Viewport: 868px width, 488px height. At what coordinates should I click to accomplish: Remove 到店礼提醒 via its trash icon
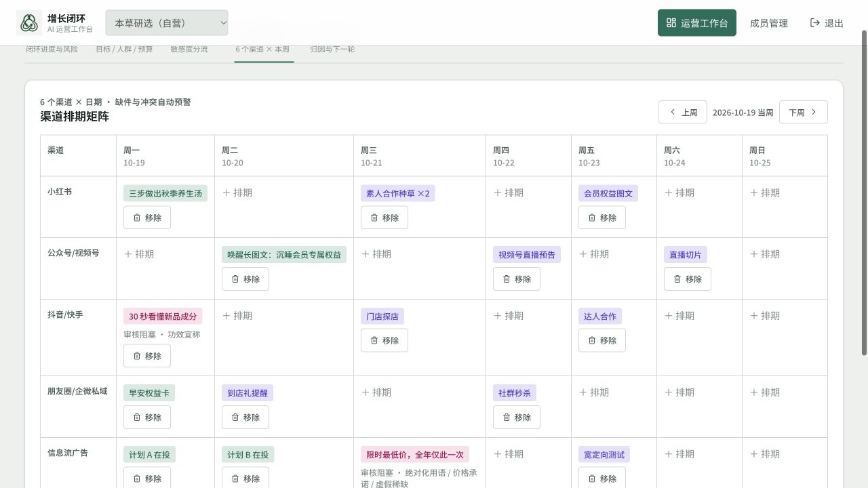coord(235,418)
